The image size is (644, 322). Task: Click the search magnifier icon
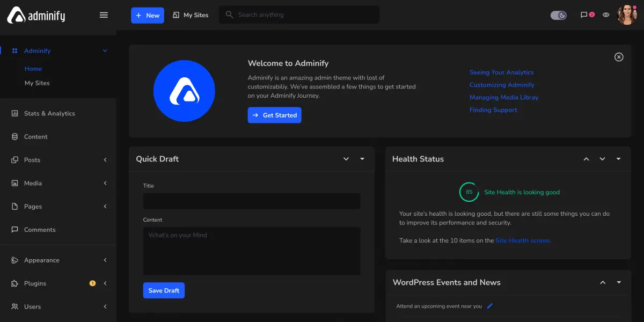229,15
